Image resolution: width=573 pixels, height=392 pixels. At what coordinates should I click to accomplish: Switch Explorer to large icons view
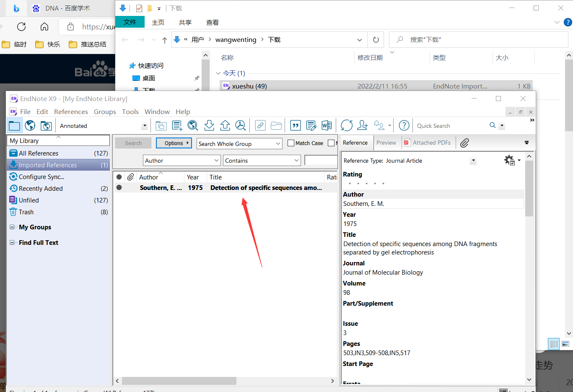565,344
